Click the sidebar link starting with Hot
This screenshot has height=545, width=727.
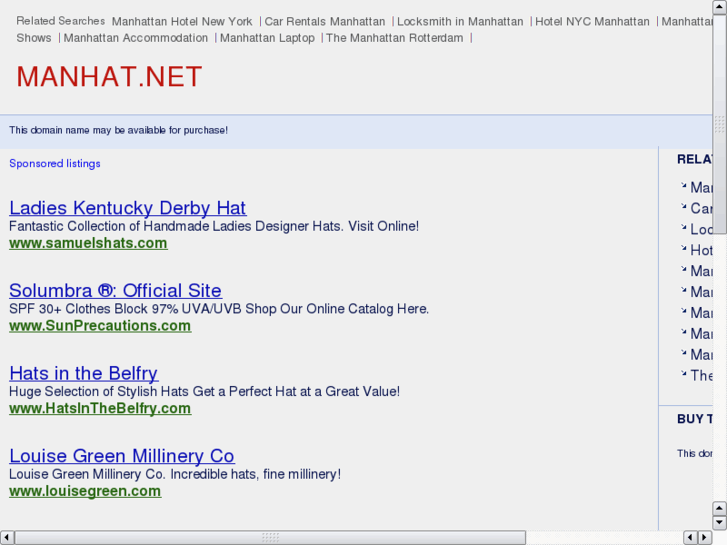click(x=701, y=250)
